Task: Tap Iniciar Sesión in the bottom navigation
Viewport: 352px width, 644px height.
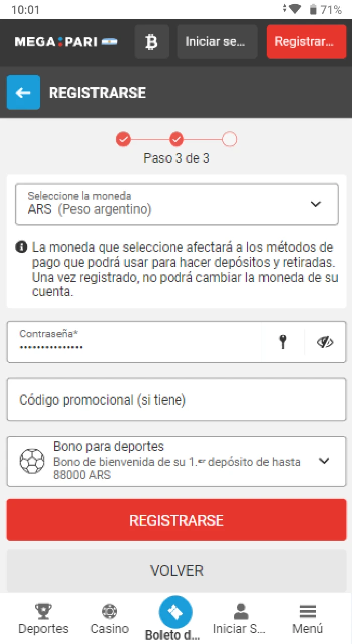Action: pyautogui.click(x=241, y=611)
